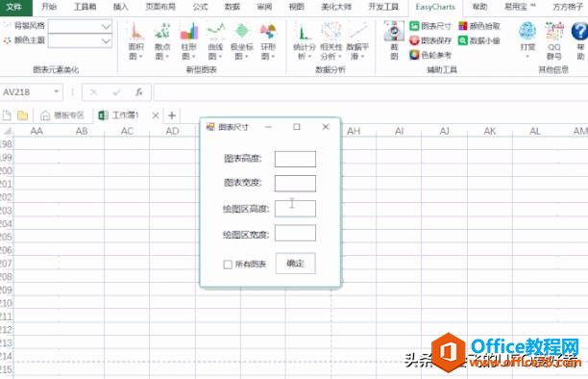Image resolution: width=588 pixels, height=379 pixels.
Task: Click the select-all corner of the worksheet
Action: click(7, 131)
